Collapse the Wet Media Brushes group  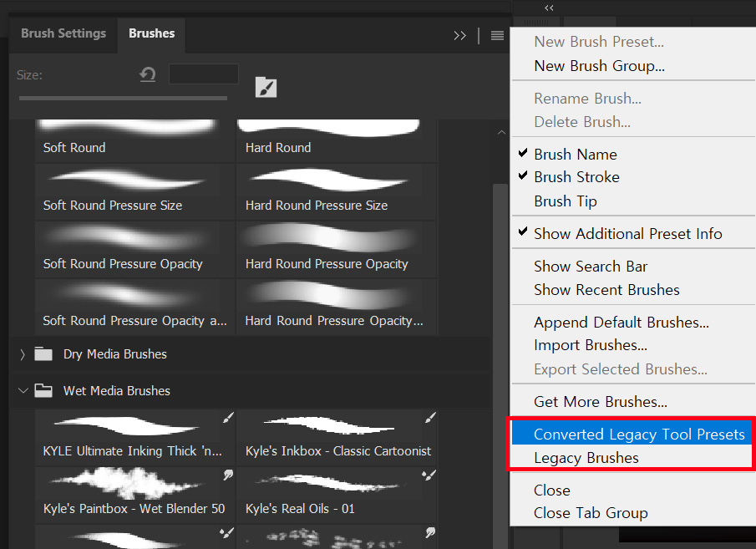tap(23, 390)
